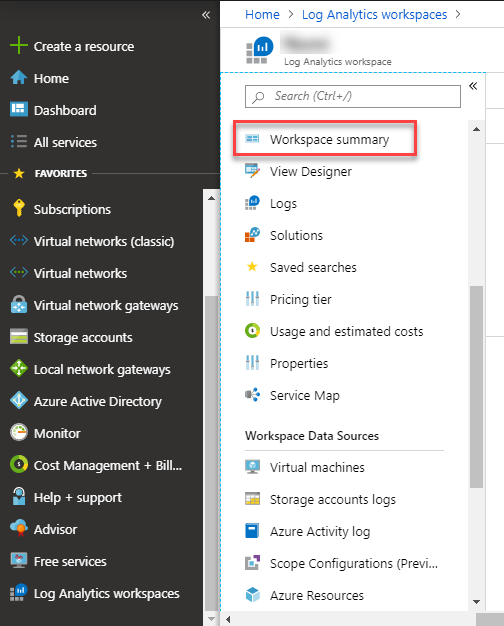The image size is (504, 626).
Task: Open All services list
Action: tap(65, 142)
